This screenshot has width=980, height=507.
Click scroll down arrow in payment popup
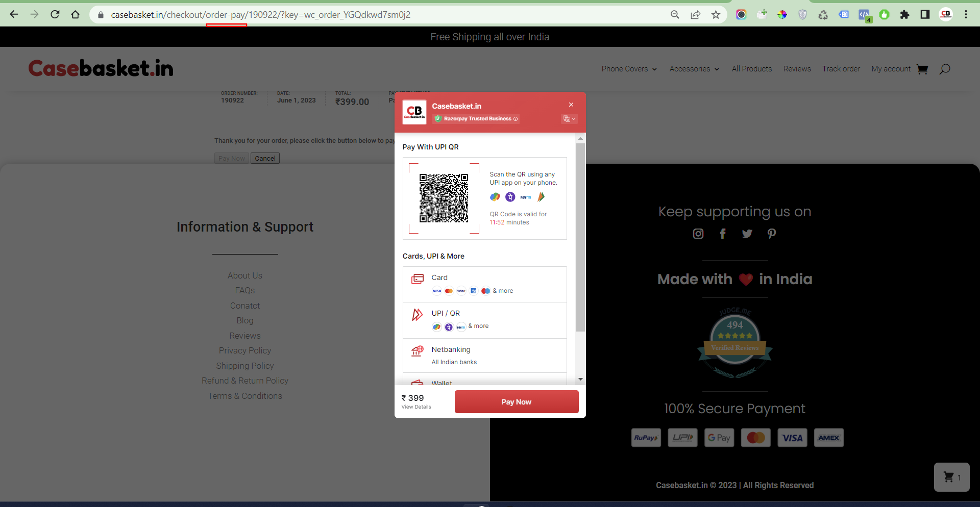click(580, 379)
